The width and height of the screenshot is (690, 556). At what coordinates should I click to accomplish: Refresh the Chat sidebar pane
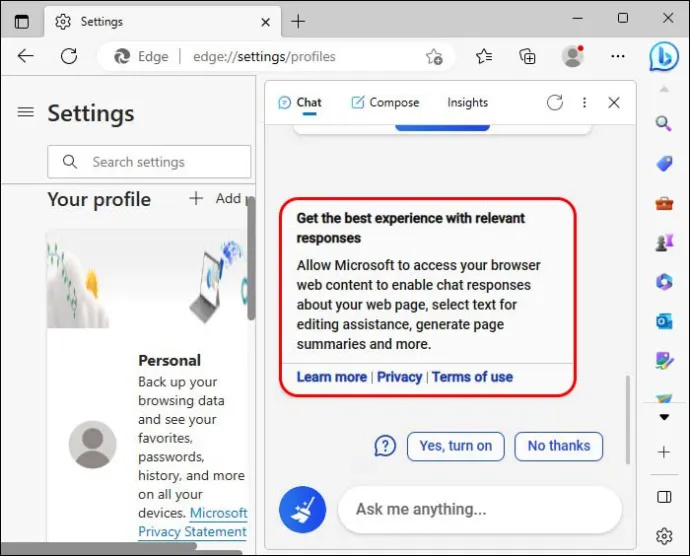click(x=555, y=103)
